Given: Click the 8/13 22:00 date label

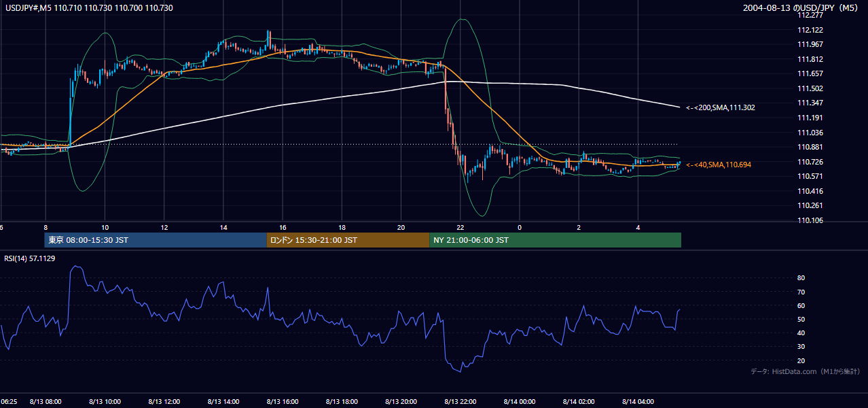Looking at the screenshot, I should pyautogui.click(x=460, y=402).
